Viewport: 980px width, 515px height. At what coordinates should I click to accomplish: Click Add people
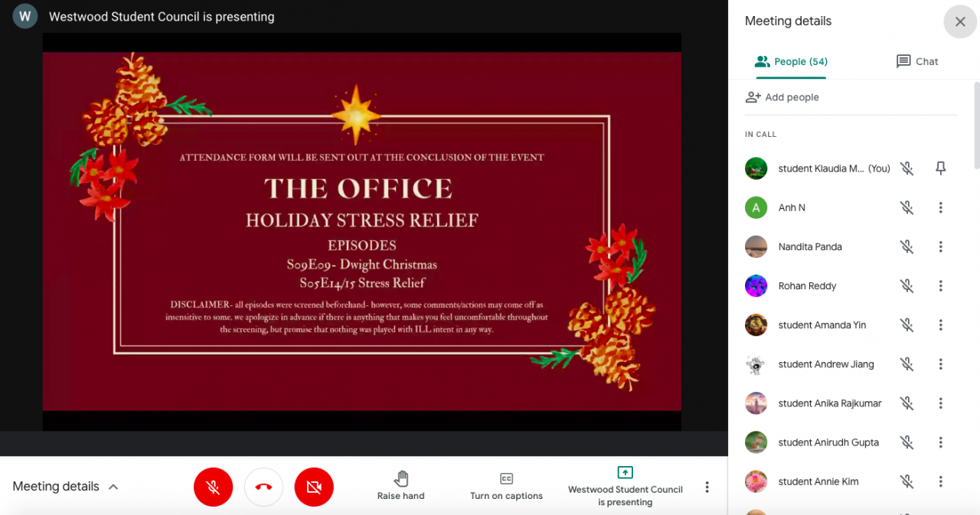coord(782,97)
